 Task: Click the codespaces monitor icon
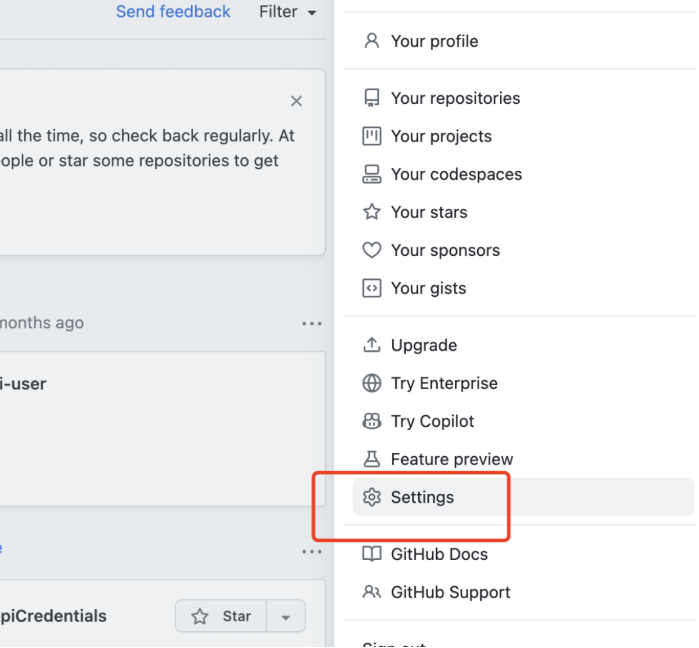372,174
